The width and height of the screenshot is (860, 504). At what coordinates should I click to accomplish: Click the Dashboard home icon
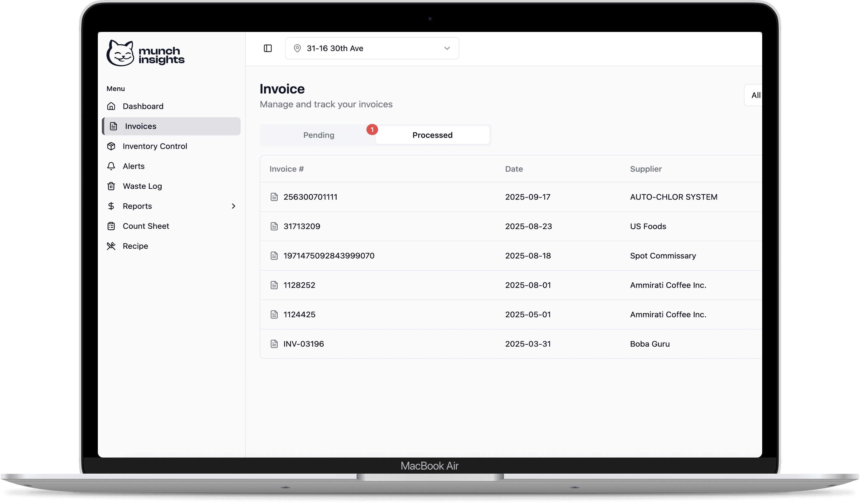pos(111,106)
